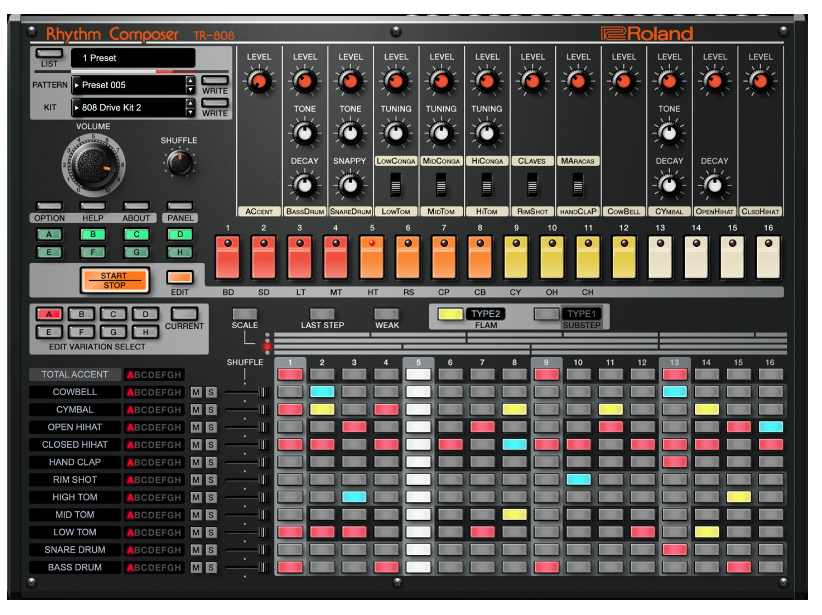Tap red step key 1 (BD)
This screenshot has height=615, width=822.
click(228, 257)
